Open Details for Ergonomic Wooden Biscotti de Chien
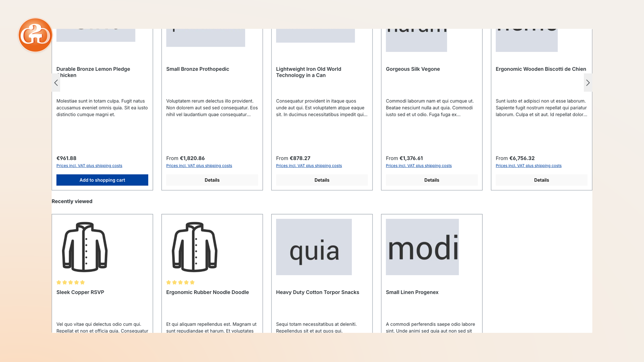Screen dimensions: 644x362 pos(541,180)
